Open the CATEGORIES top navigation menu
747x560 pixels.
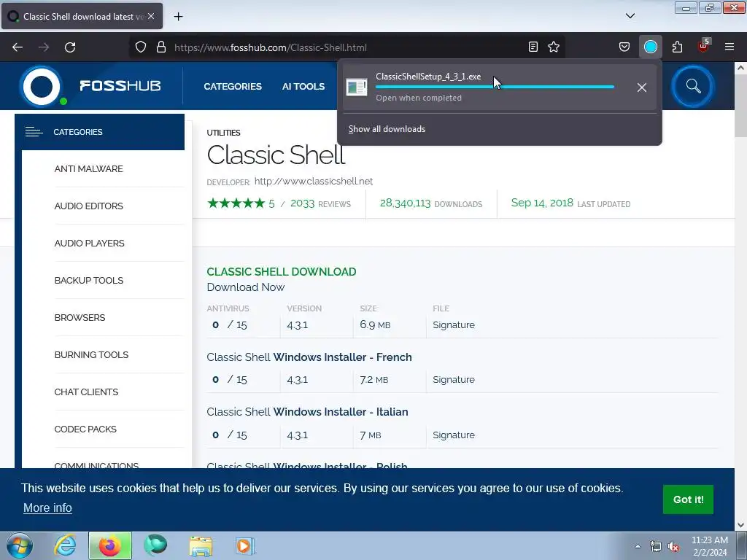coord(233,87)
